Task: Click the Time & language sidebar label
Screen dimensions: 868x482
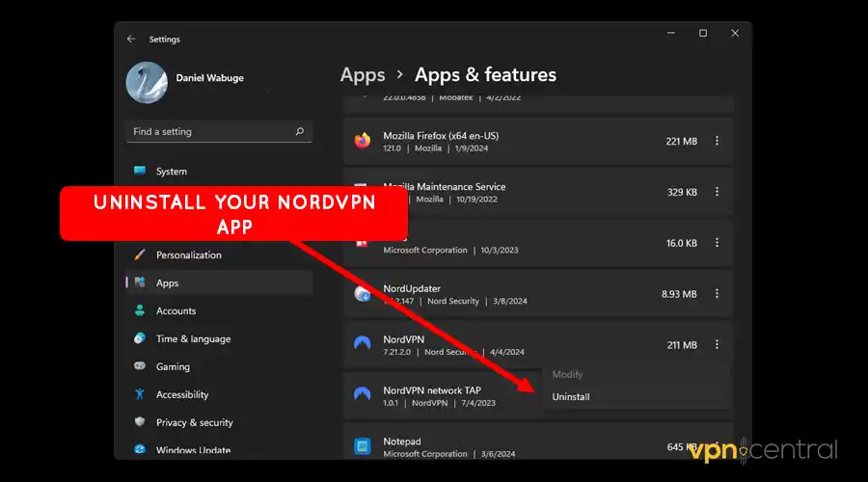Action: tap(193, 338)
